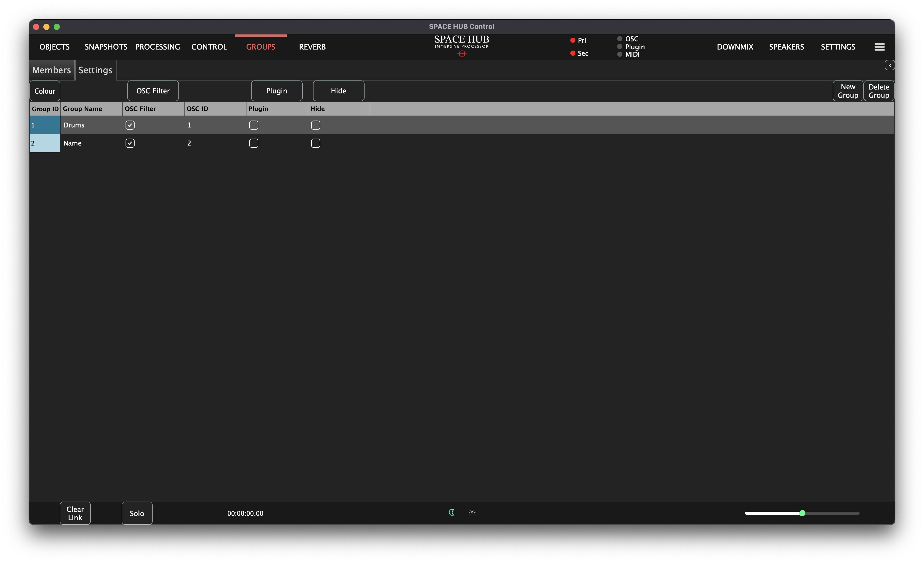924x563 pixels.
Task: Click the Hide button above the table
Action: (339, 91)
